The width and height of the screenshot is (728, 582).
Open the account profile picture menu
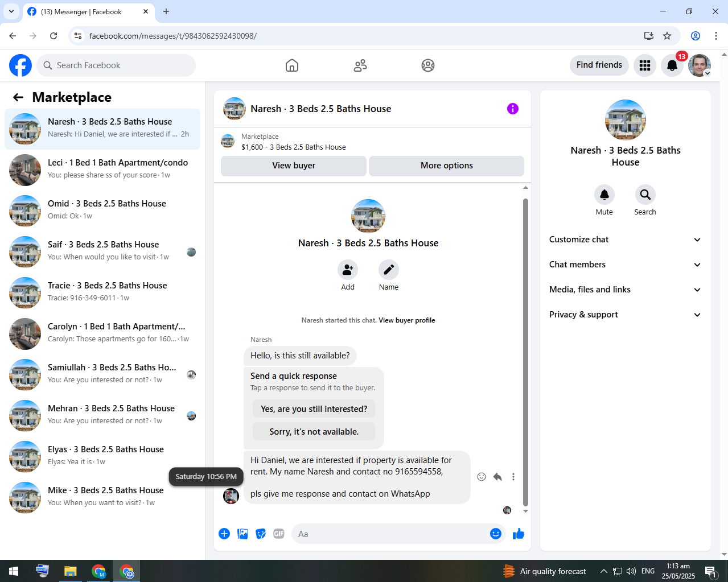(x=700, y=65)
